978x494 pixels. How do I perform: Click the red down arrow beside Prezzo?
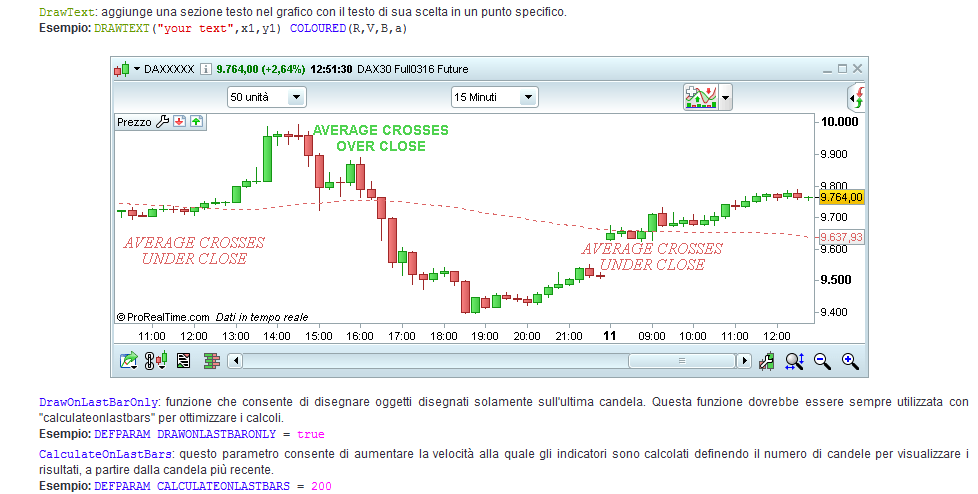pos(180,122)
